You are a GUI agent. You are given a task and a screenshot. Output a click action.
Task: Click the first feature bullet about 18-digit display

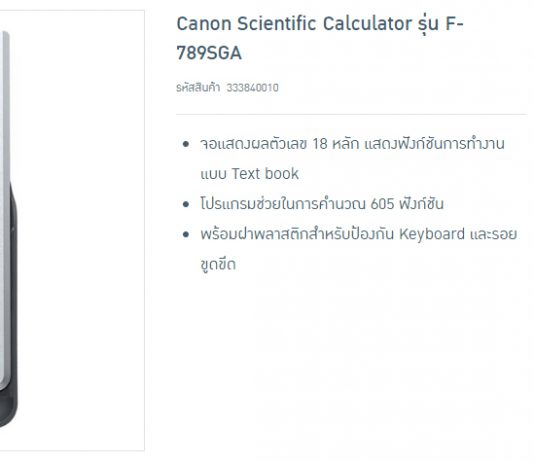coord(352,159)
